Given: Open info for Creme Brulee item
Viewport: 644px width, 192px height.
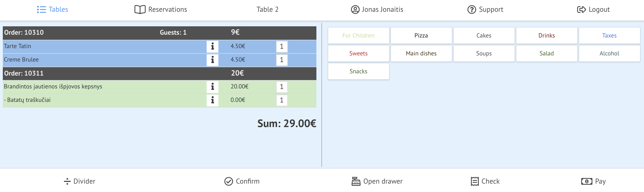Looking at the screenshot, I should tap(213, 60).
